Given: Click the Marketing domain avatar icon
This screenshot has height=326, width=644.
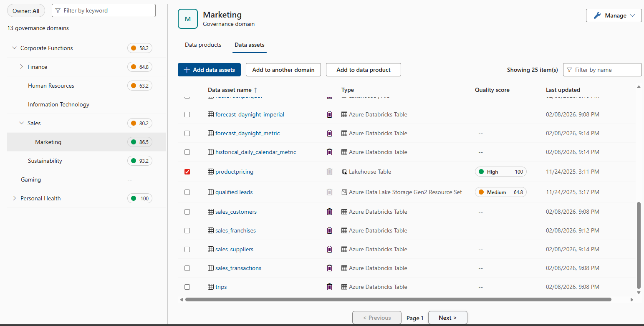Looking at the screenshot, I should [x=188, y=19].
